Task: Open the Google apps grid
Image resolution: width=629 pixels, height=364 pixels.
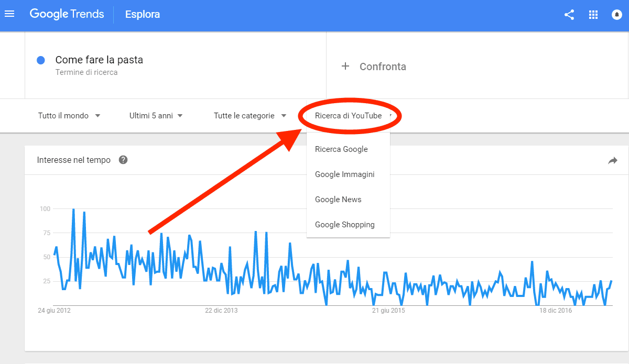Action: point(593,15)
